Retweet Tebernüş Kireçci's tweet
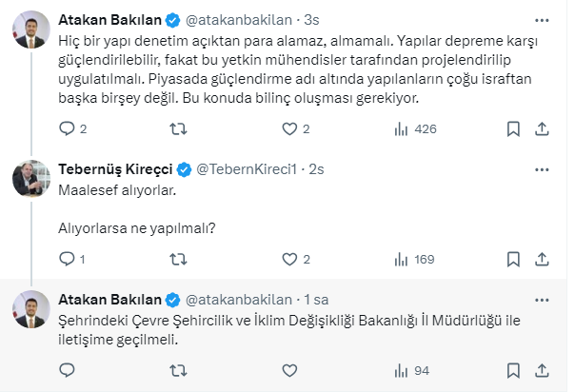The height and width of the screenshot is (392, 575). 177,258
